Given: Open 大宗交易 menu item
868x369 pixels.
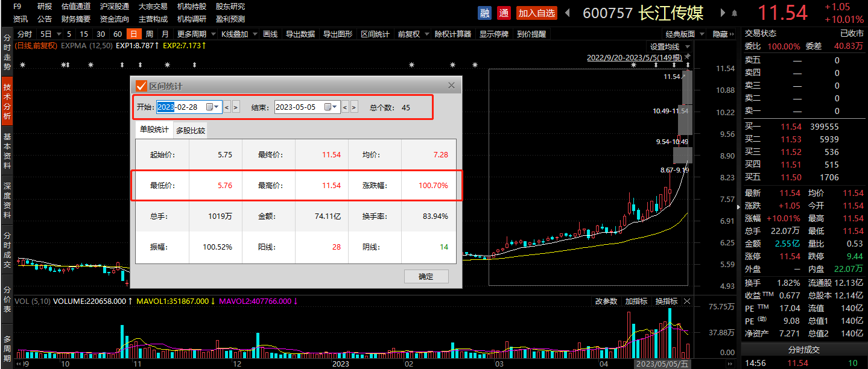Looking at the screenshot, I should pos(153,7).
